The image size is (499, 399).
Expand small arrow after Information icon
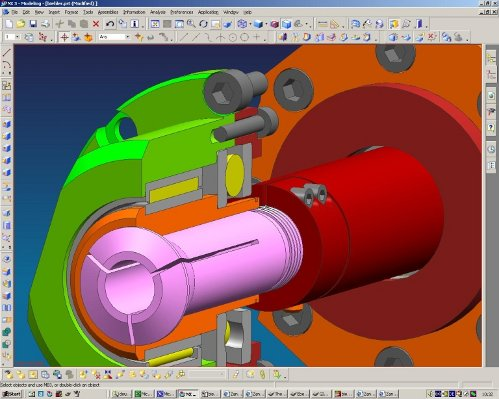(143, 25)
